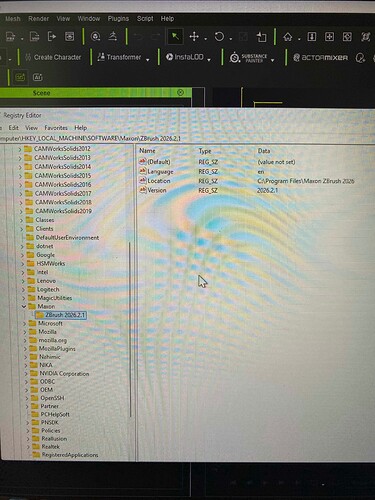Click the Name column header
This screenshot has width=375, height=500.
click(x=147, y=151)
